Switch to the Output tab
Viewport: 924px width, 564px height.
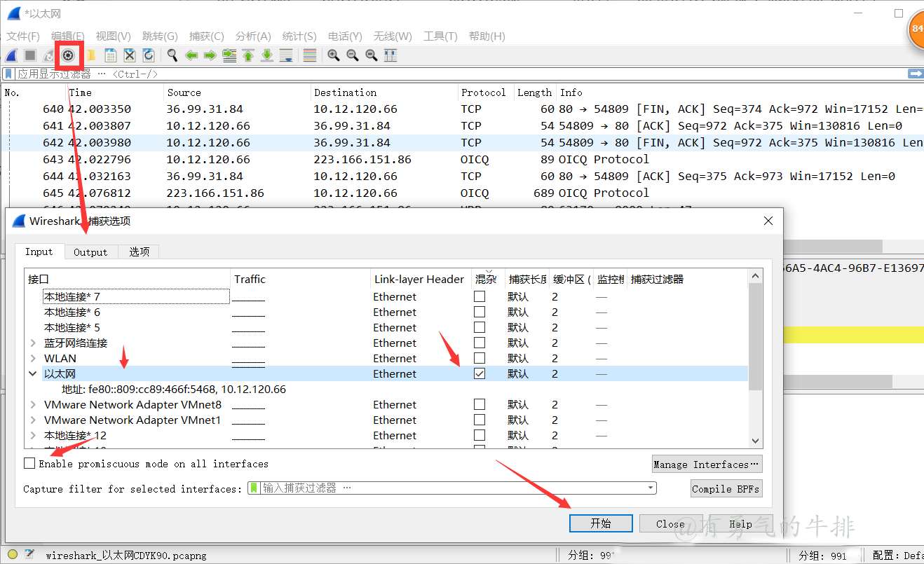coord(90,252)
